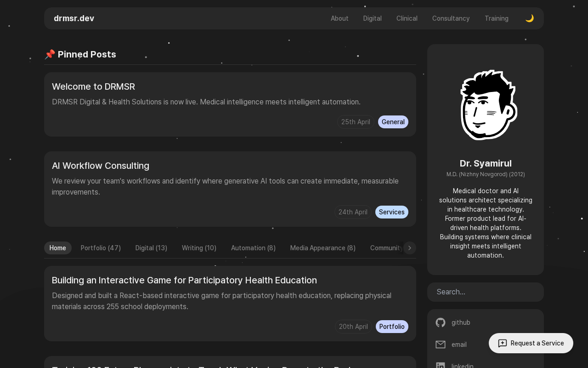
Task: Select the Writing (10) tab
Action: [x=199, y=248]
